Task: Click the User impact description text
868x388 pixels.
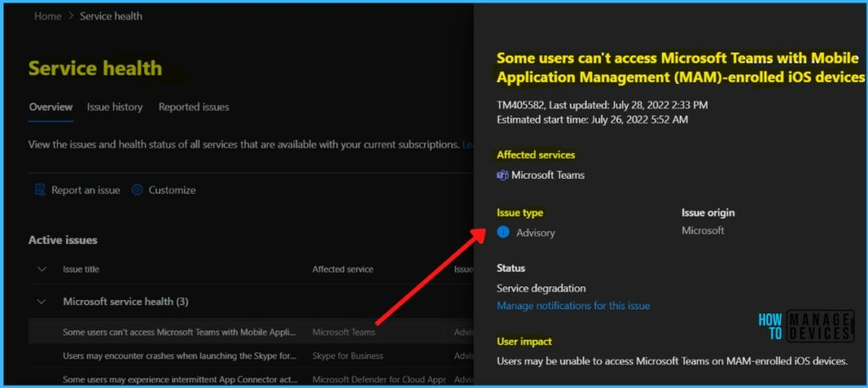Action: (672, 362)
